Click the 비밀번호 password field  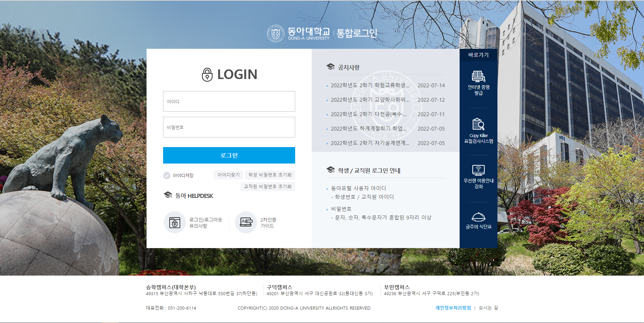click(x=229, y=127)
